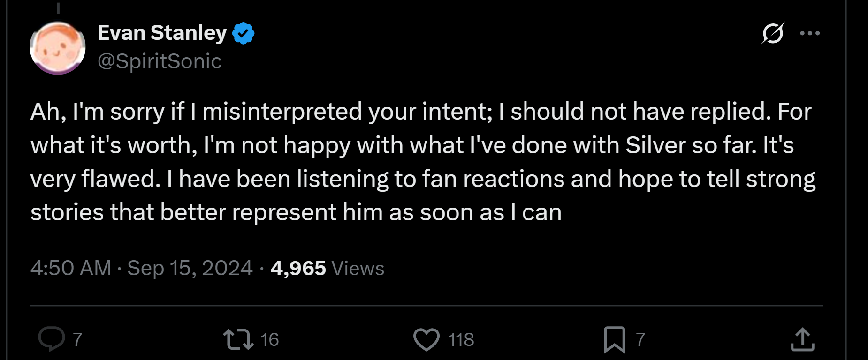Click the reply count of 7
868x360 pixels.
coord(78,339)
